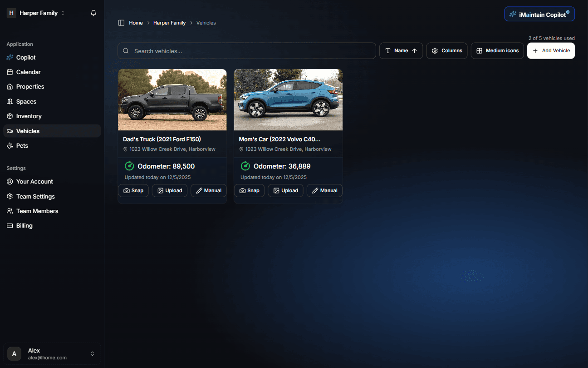The width and height of the screenshot is (588, 368).
Task: Open the Columns settings
Action: [447, 51]
